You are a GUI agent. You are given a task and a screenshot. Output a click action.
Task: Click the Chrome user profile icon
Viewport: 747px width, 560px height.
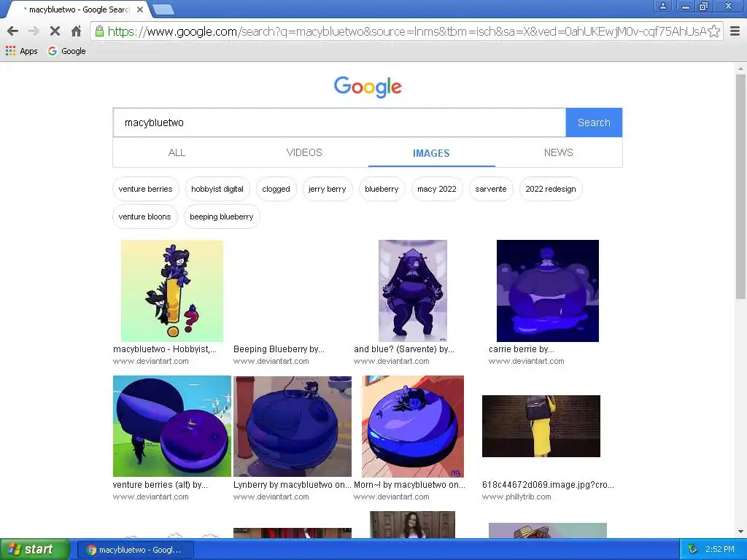point(662,6)
